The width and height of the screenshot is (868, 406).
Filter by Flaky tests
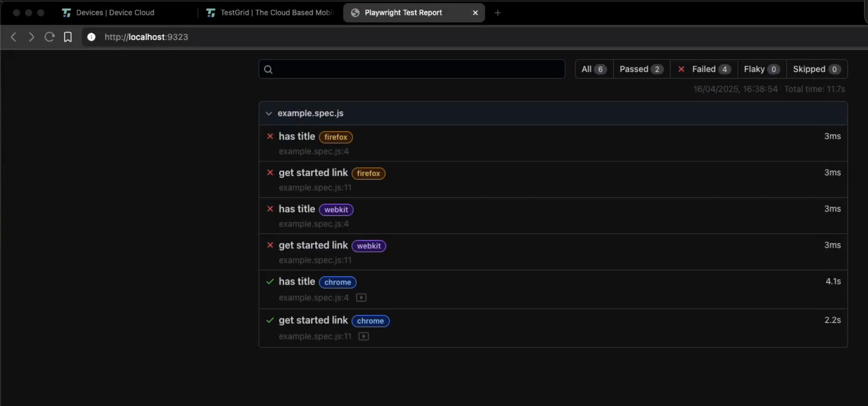point(762,69)
